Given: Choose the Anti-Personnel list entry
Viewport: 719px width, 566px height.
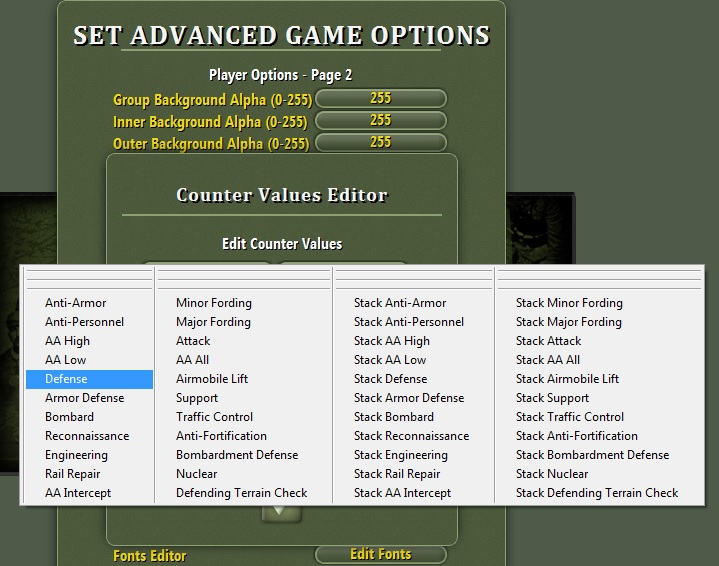Looking at the screenshot, I should [x=89, y=322].
